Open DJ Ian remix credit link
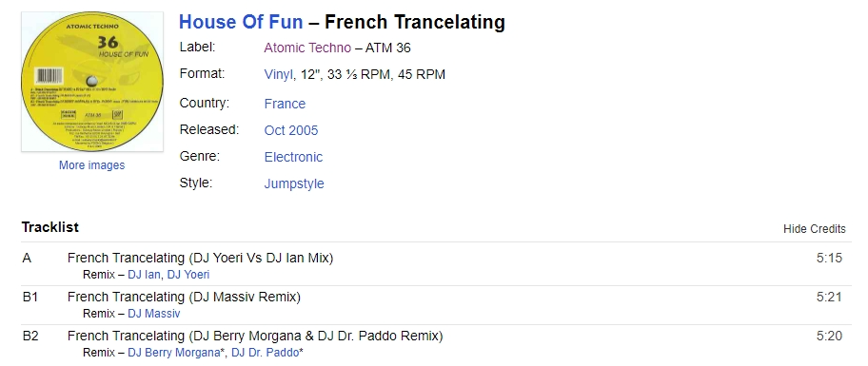This screenshot has width=868, height=366. pos(144,274)
